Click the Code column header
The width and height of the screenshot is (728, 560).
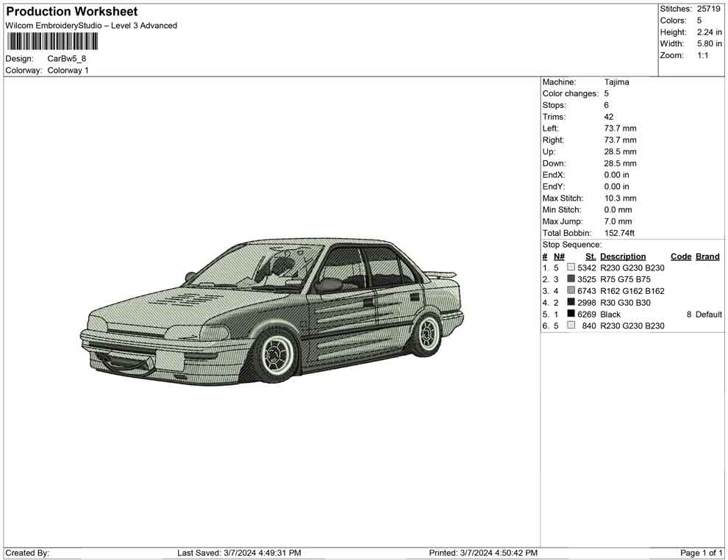[x=681, y=256]
